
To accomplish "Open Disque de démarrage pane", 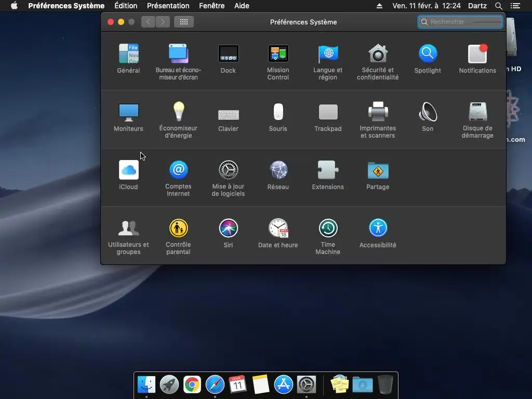I will pos(477,120).
